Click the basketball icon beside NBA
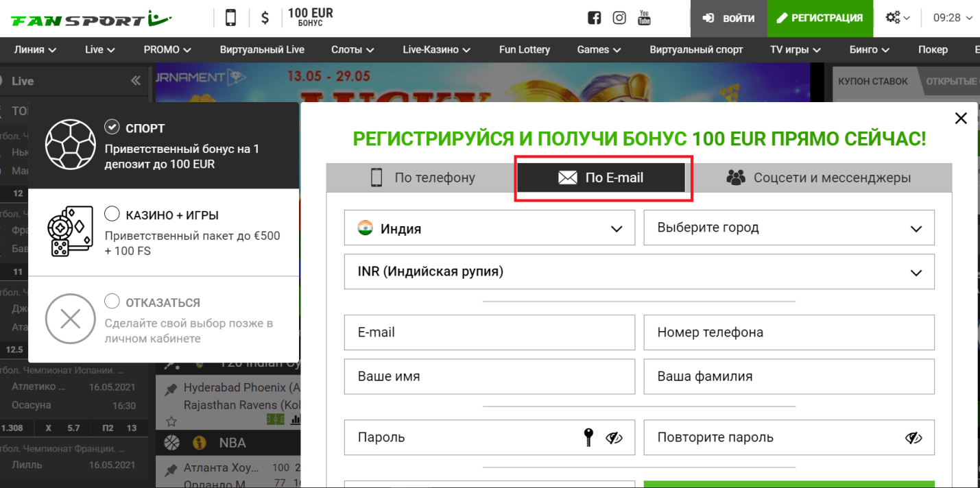 pos(172,443)
